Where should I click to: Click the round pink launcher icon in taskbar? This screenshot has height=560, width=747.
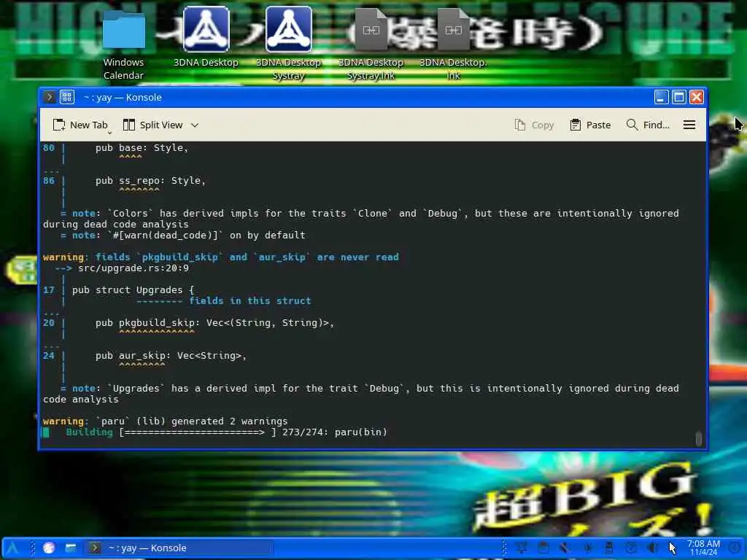coord(49,548)
